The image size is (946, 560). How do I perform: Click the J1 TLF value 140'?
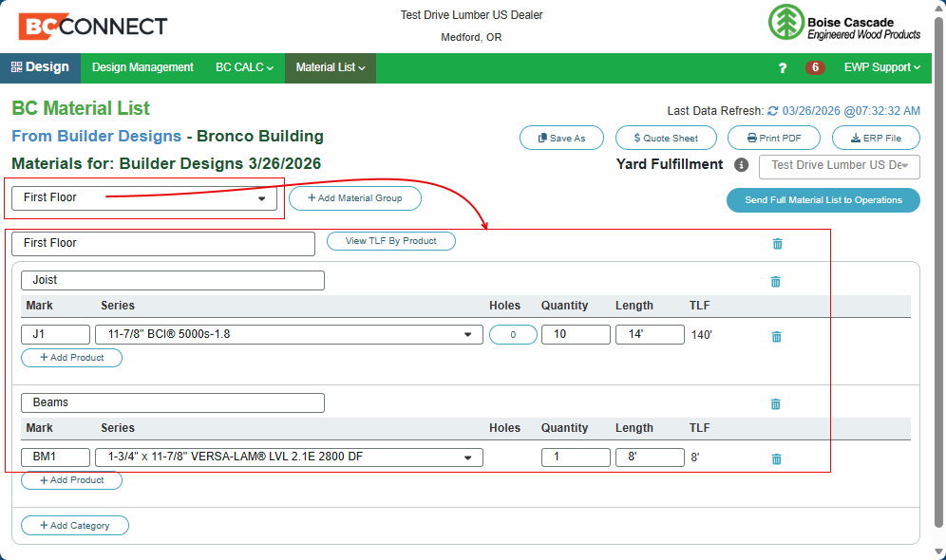point(702,335)
